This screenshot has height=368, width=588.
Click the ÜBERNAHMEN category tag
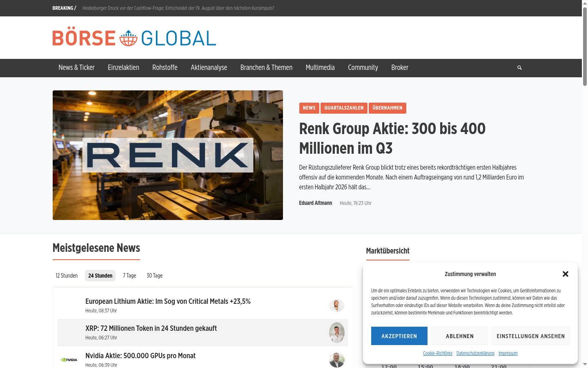[388, 108]
